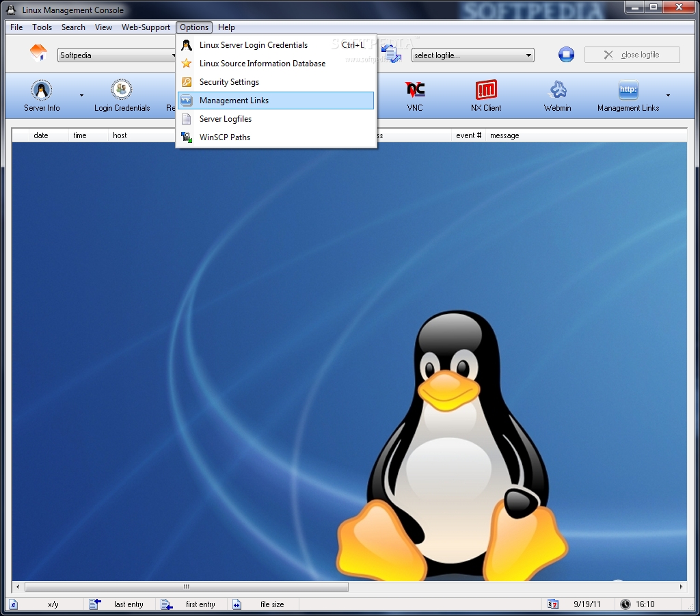Close the Options menu

coord(194,27)
